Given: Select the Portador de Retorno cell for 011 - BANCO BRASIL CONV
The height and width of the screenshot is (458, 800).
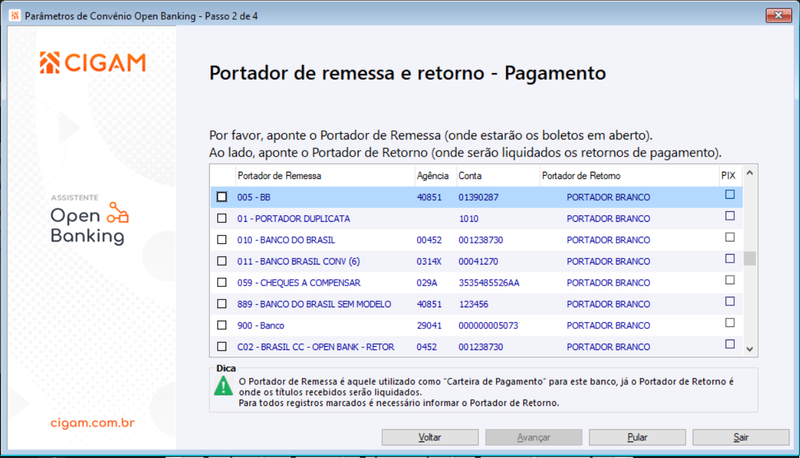Looking at the screenshot, I should pos(629,261).
